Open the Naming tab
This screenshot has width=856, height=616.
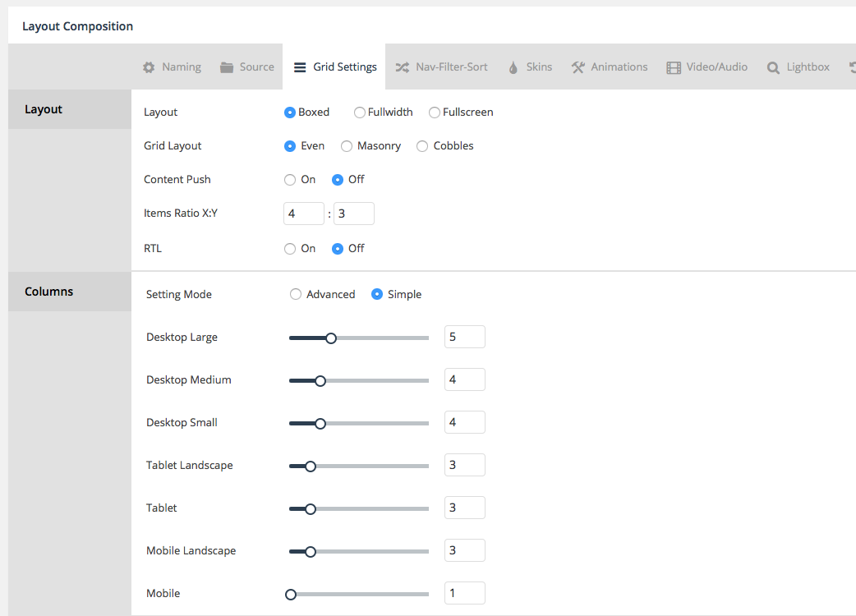point(172,67)
